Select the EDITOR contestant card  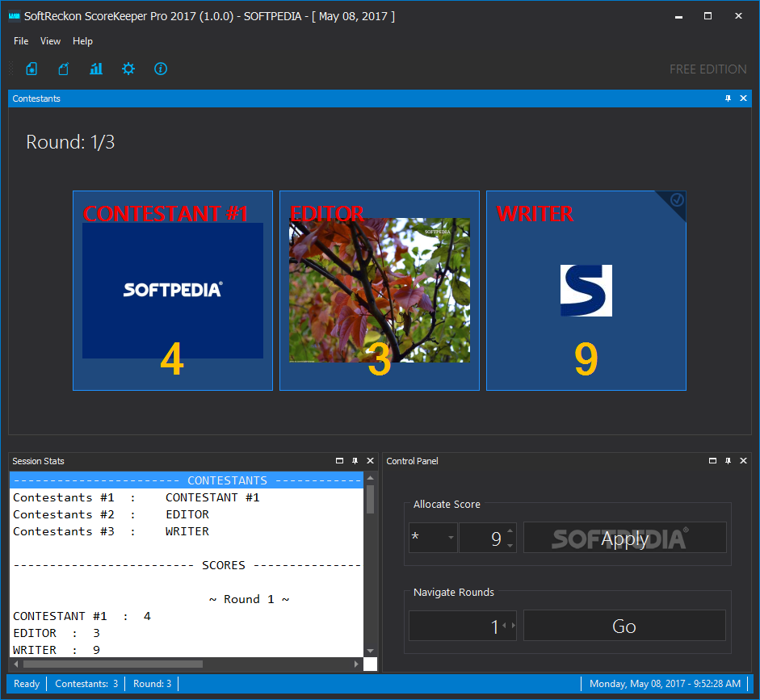pyautogui.click(x=380, y=291)
